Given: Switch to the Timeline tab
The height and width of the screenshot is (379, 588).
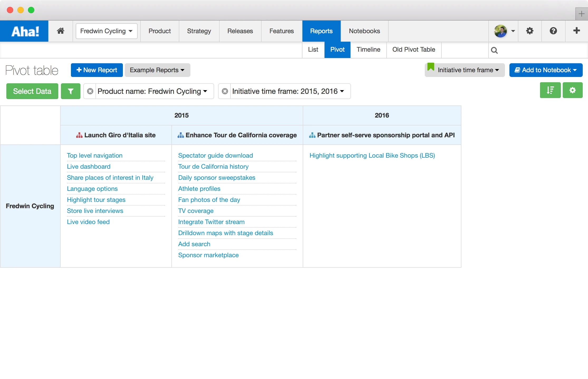Looking at the screenshot, I should pos(368,50).
